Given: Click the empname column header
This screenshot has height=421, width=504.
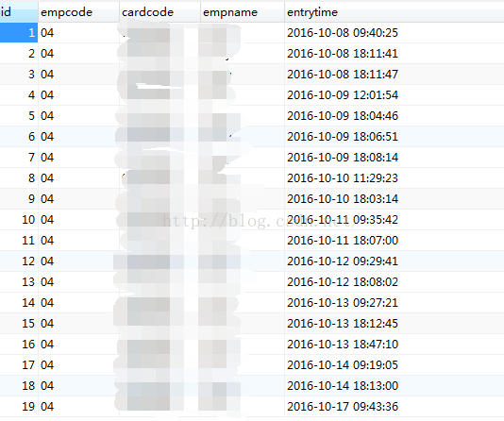Looking at the screenshot, I should (x=243, y=12).
